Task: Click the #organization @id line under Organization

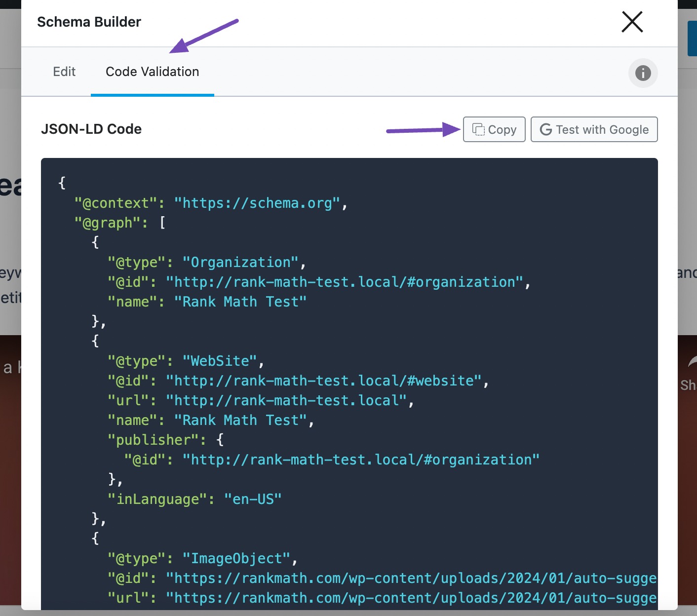Action: point(319,282)
